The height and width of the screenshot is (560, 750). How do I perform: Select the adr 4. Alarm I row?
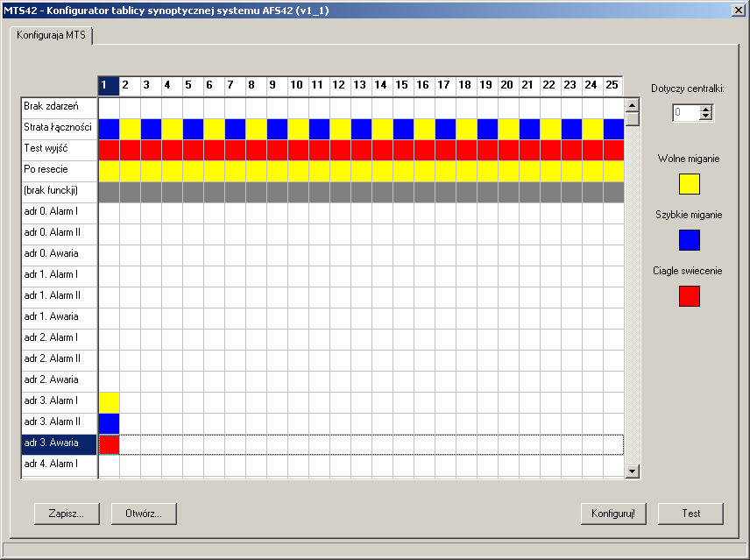(x=60, y=465)
